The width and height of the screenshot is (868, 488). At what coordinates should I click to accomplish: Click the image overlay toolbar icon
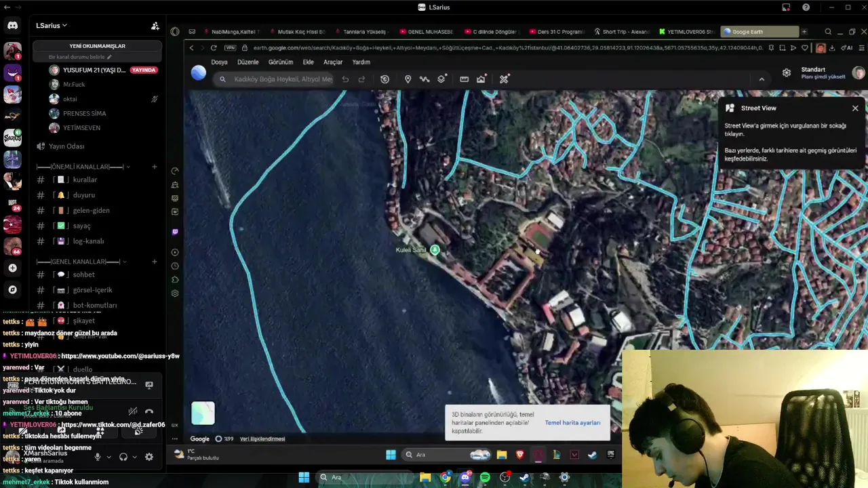[481, 79]
